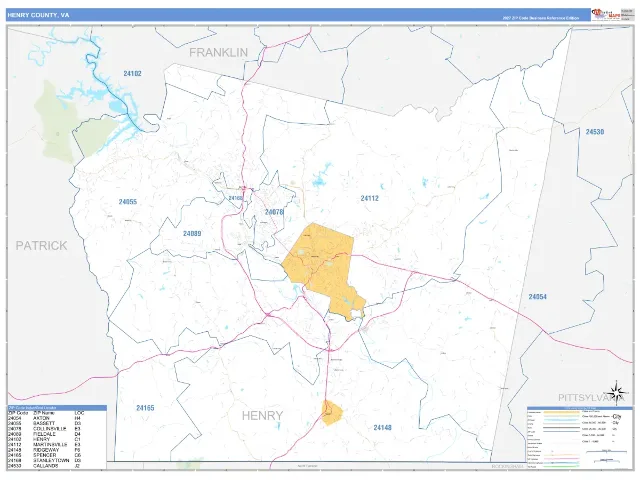The height and width of the screenshot is (480, 640).
Task: Click ZIP code label 24055 on map
Action: pos(128,202)
